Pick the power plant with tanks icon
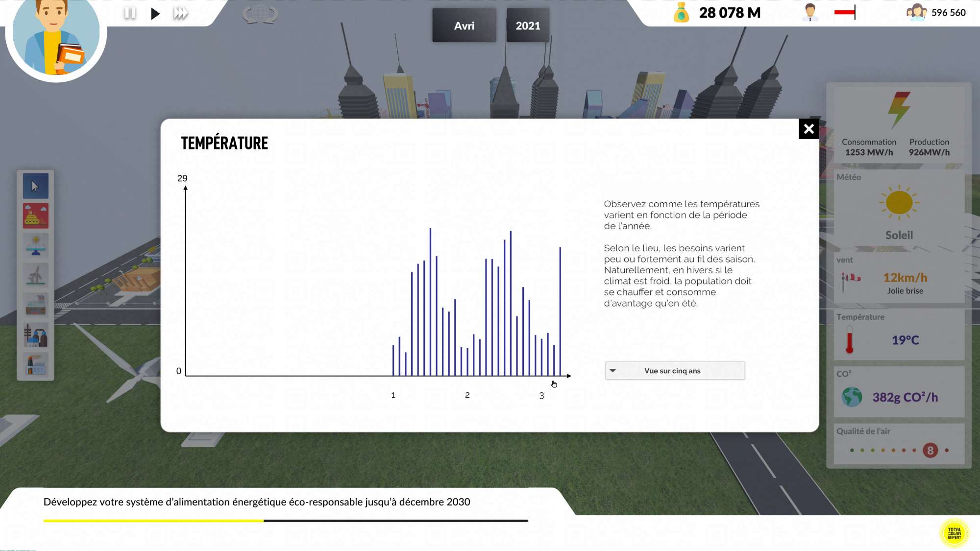Viewport: 980px width, 551px height. tap(35, 335)
